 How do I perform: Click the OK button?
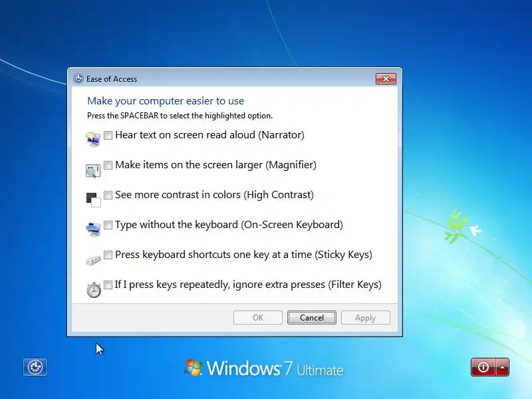tap(258, 318)
